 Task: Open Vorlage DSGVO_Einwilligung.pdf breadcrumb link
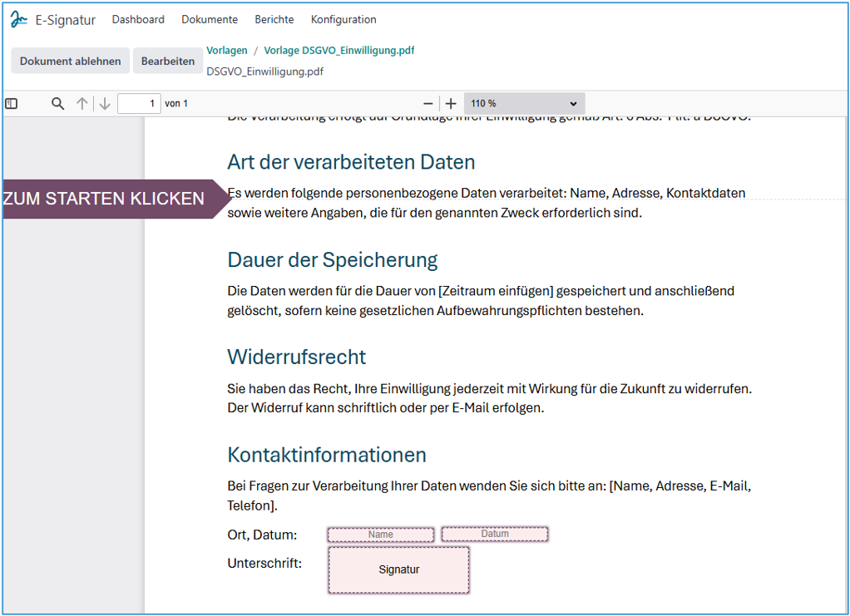(339, 51)
